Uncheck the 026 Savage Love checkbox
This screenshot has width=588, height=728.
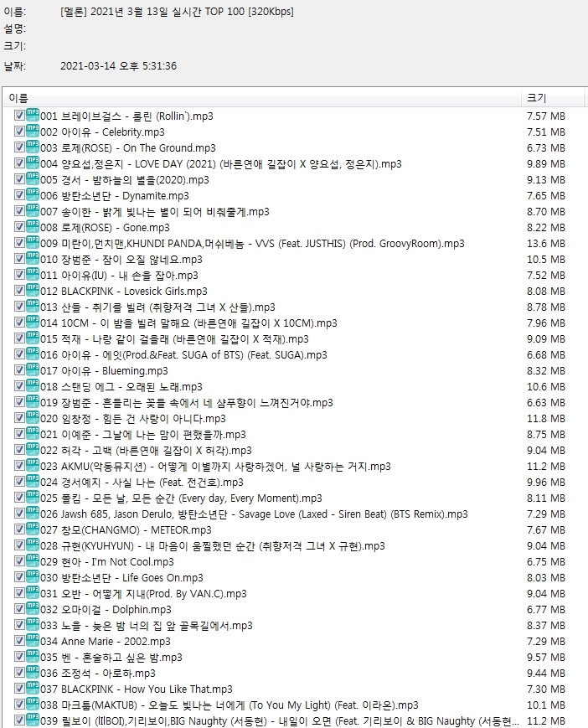click(x=19, y=514)
